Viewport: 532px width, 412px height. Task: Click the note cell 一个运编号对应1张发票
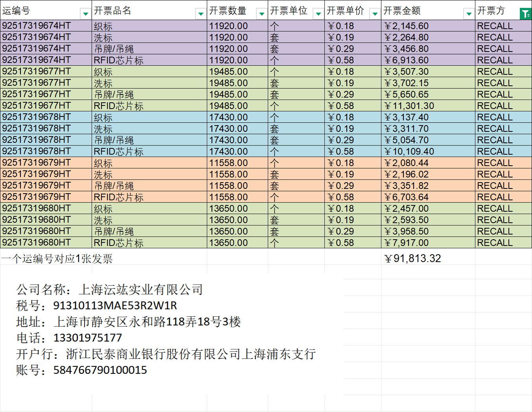coord(57,259)
